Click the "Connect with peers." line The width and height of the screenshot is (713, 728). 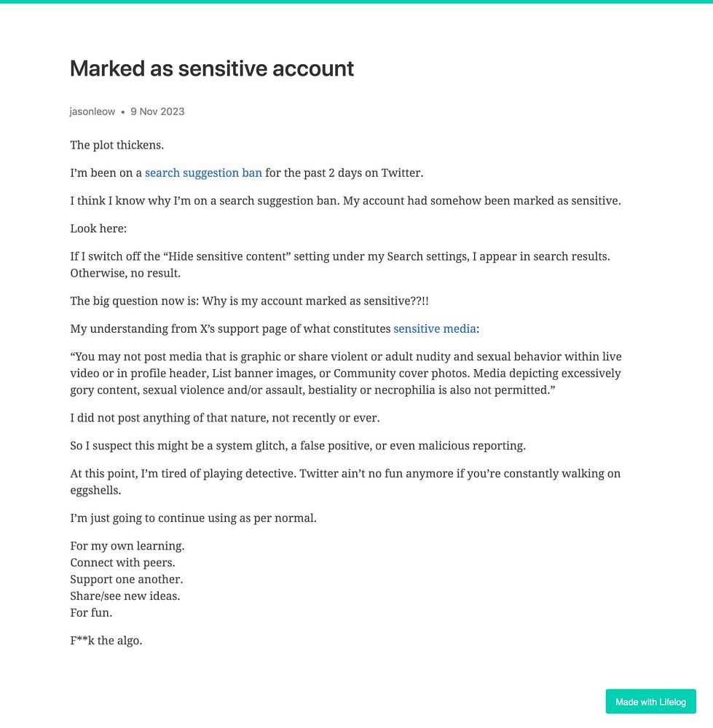[122, 563]
